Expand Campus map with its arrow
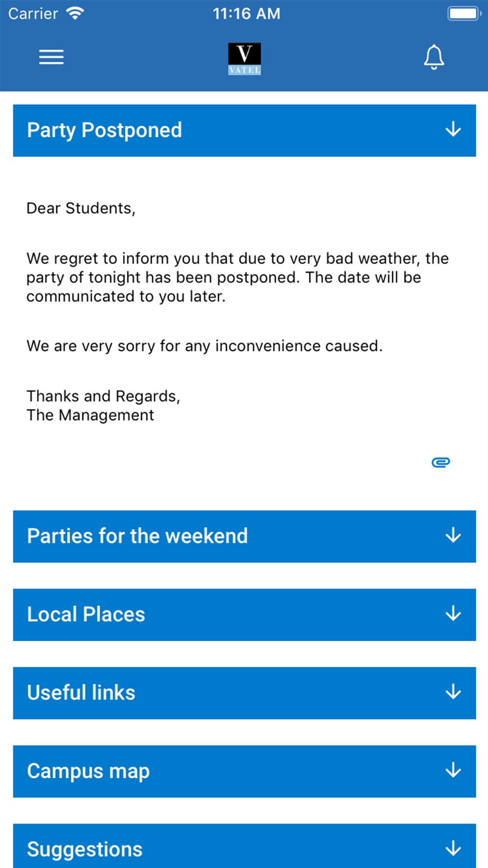The width and height of the screenshot is (488, 868). click(x=453, y=770)
